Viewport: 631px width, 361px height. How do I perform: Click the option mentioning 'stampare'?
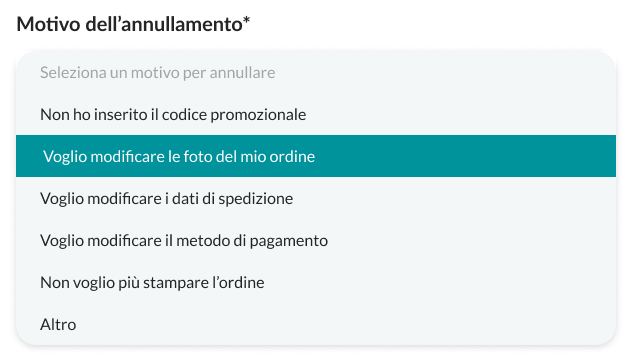[316, 282]
